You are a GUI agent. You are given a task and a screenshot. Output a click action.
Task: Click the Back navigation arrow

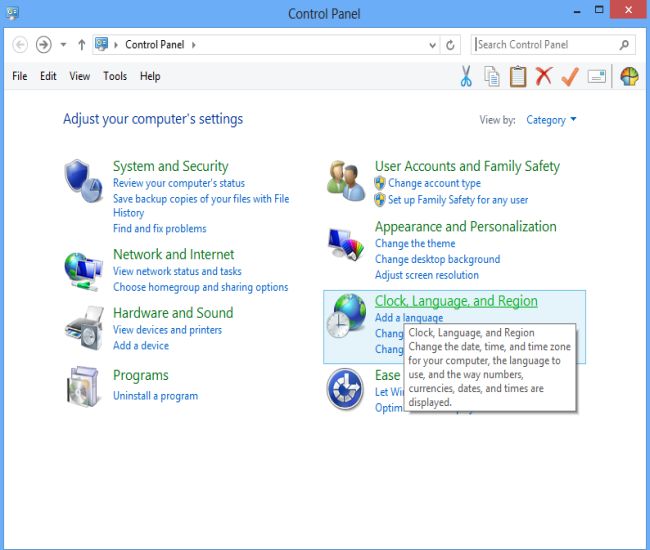[x=20, y=44]
